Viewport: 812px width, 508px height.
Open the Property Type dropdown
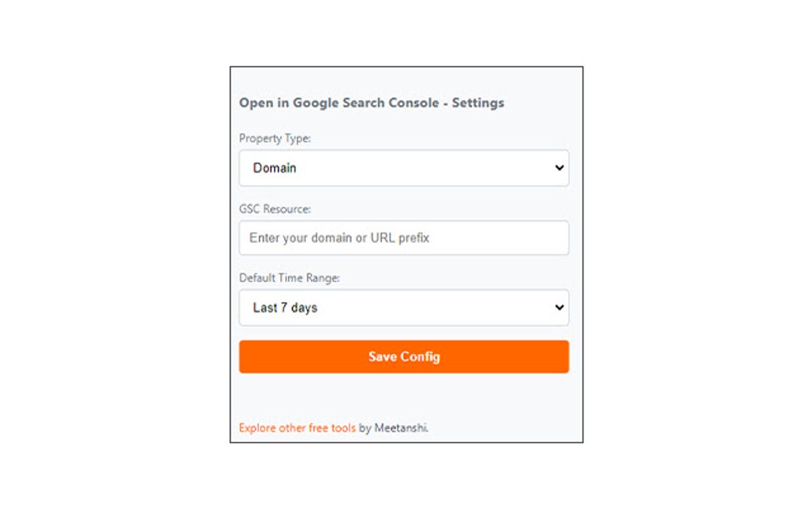click(404, 168)
